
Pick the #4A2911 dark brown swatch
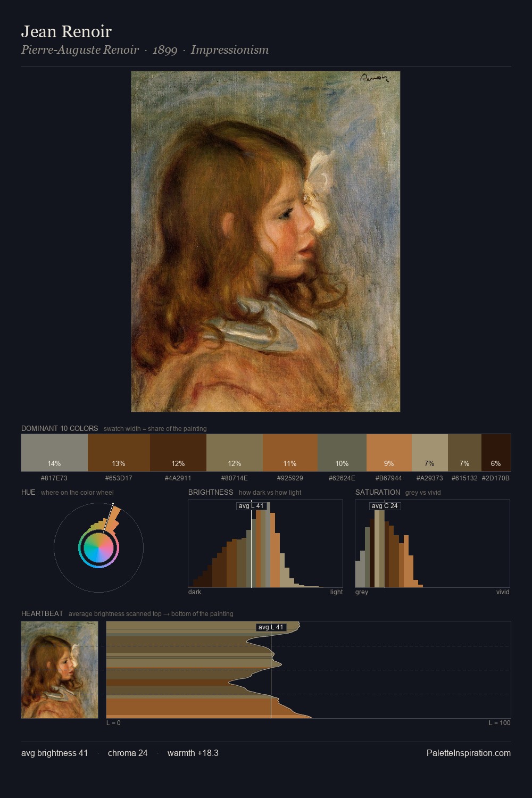click(178, 453)
